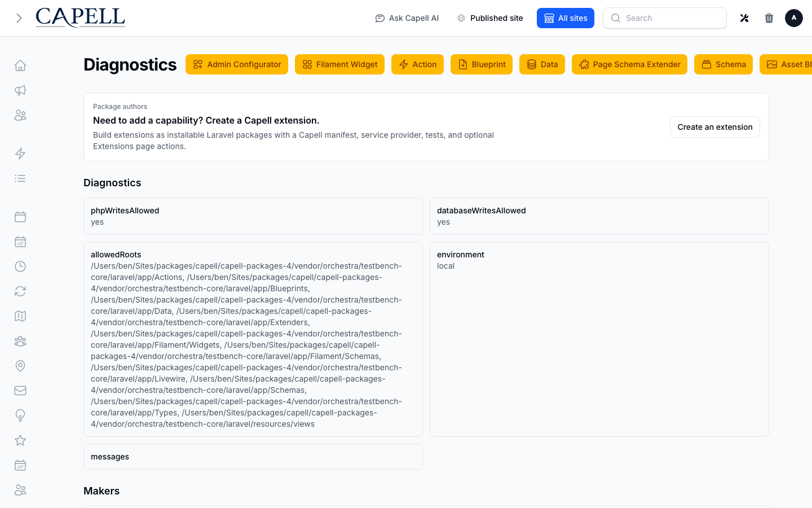Select the databaseWritesAllowed diagnostic label
The width and height of the screenshot is (812, 508).
[481, 211]
